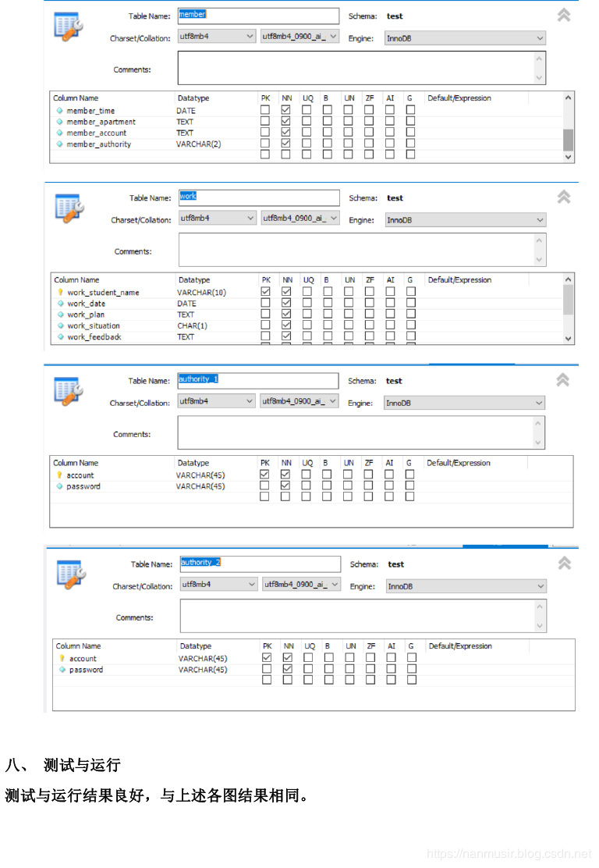Collapse the work table header with double chevron
Viewport: 599px width, 868px height.
(x=564, y=197)
